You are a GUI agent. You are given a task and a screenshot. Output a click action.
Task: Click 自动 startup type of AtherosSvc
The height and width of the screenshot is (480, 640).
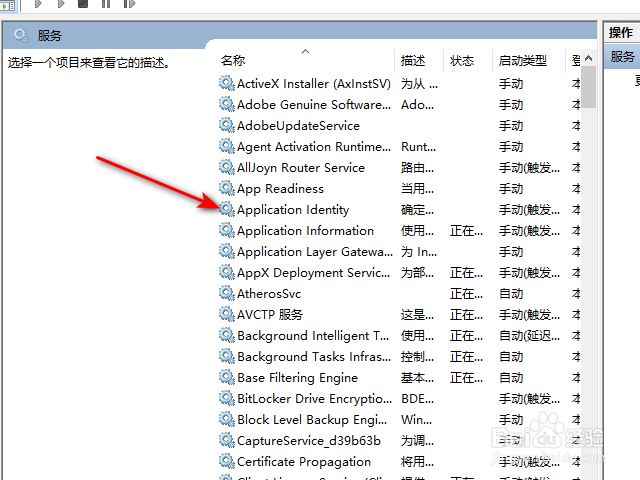pos(511,294)
